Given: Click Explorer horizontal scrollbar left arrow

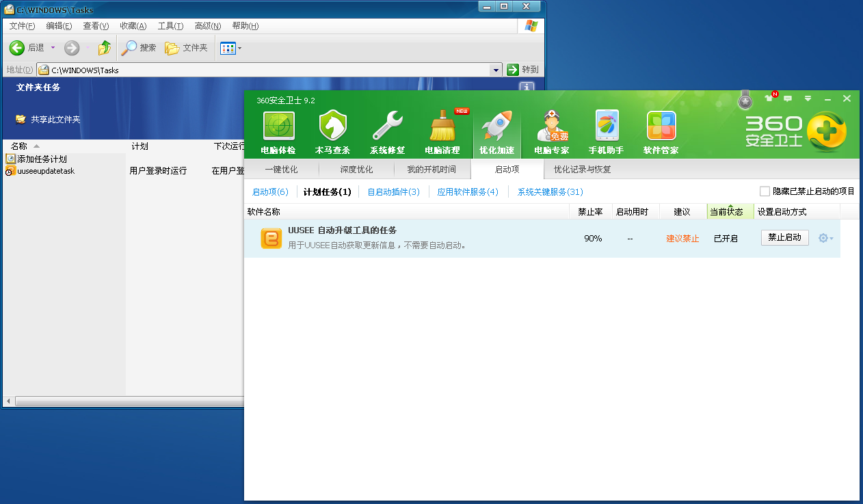Looking at the screenshot, I should point(8,401).
